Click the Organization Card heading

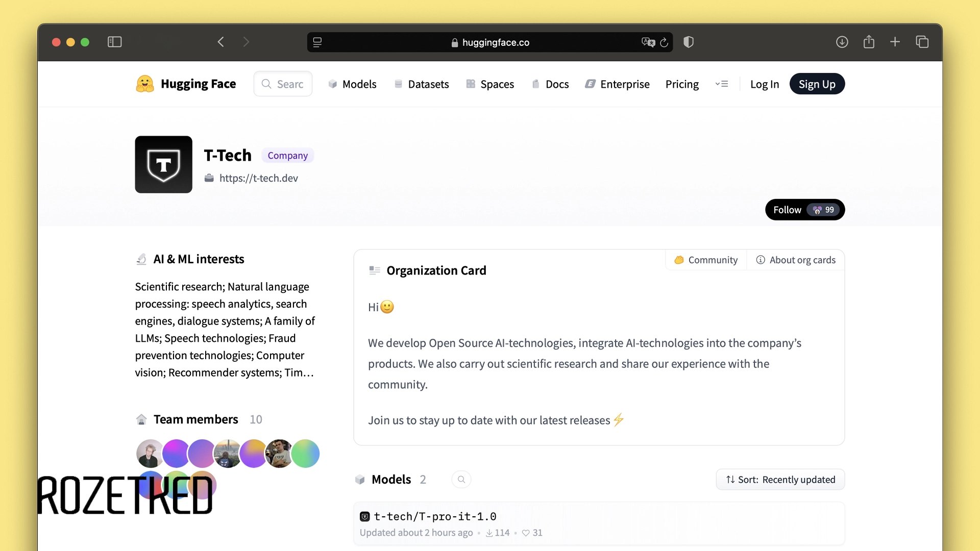pos(436,270)
